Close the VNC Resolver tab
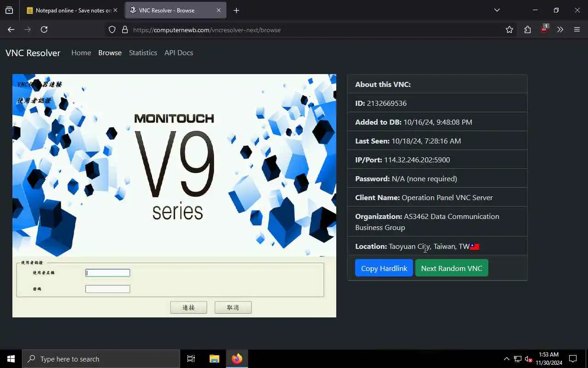The image size is (588, 368). tap(219, 10)
